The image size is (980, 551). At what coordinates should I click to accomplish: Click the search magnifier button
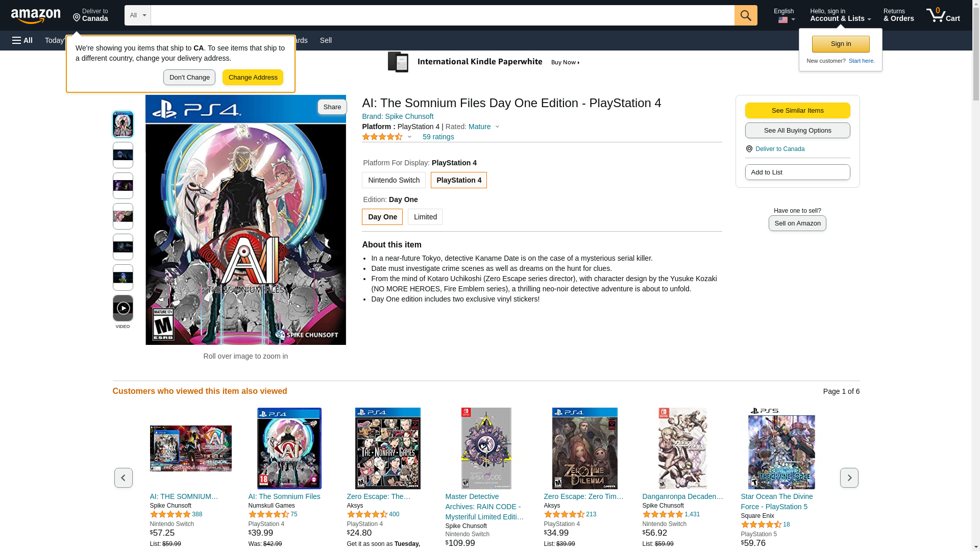pos(746,15)
